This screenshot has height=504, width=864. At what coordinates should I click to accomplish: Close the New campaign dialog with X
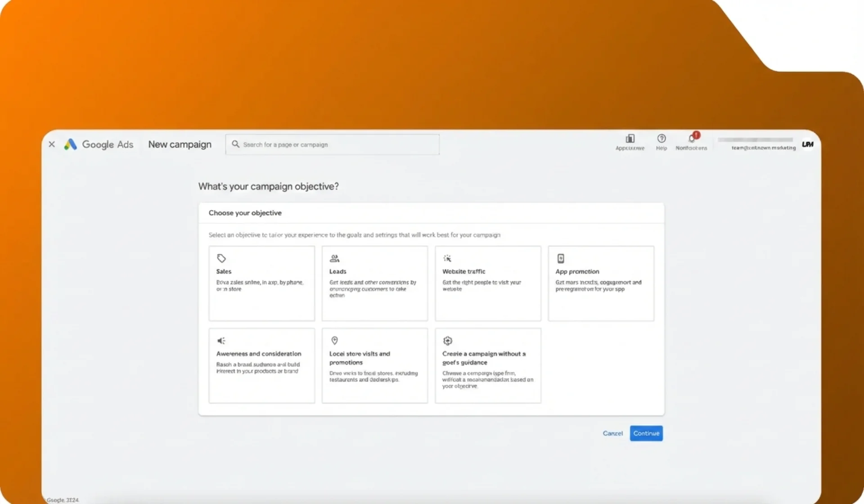pos(52,144)
